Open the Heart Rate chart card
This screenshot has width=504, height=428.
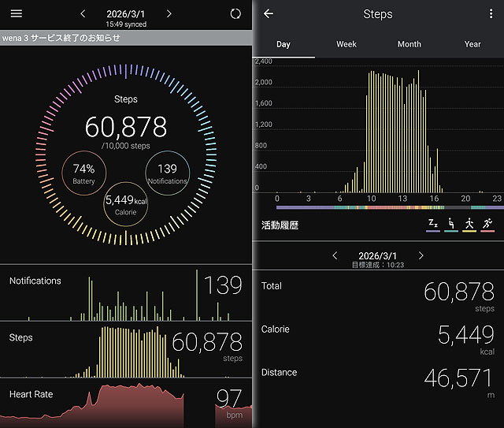point(126,403)
